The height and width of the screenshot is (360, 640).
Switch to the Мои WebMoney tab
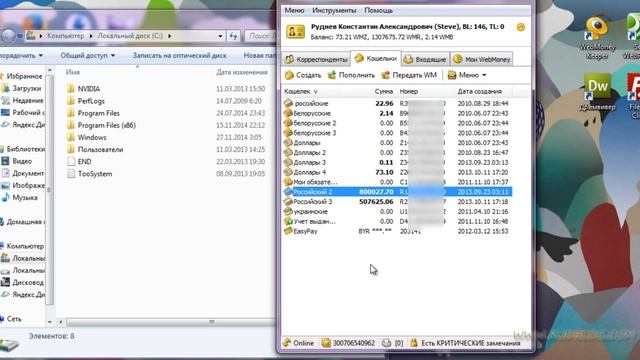click(482, 59)
